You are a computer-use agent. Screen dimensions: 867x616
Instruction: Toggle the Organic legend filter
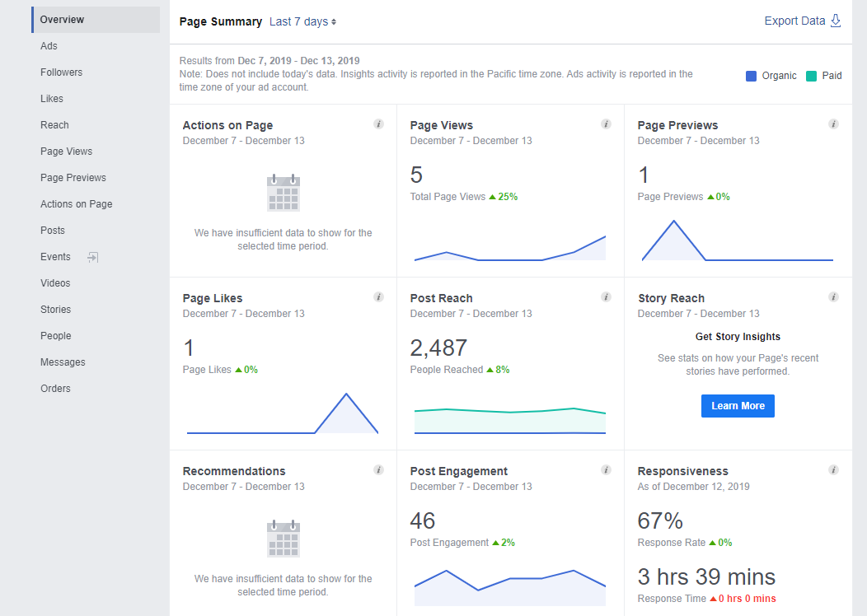771,75
